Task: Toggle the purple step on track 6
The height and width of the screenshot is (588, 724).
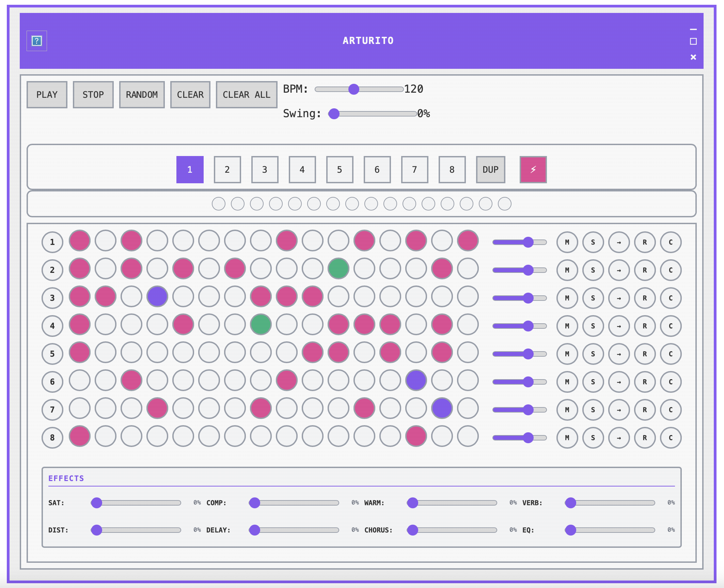Action: pyautogui.click(x=416, y=380)
